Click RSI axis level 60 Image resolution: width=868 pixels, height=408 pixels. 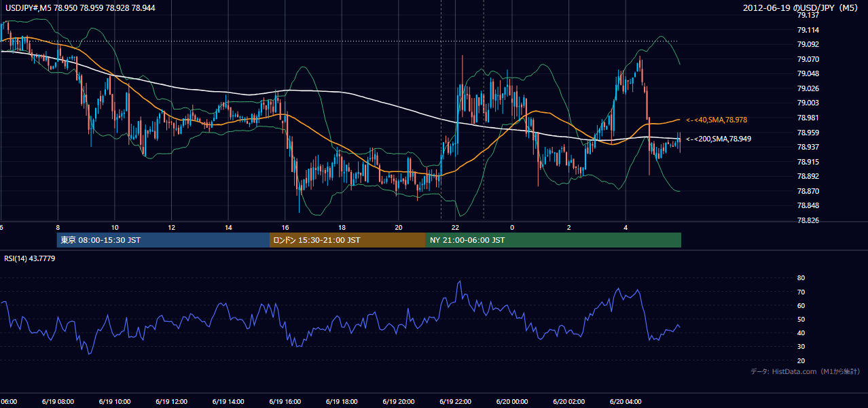click(801, 305)
